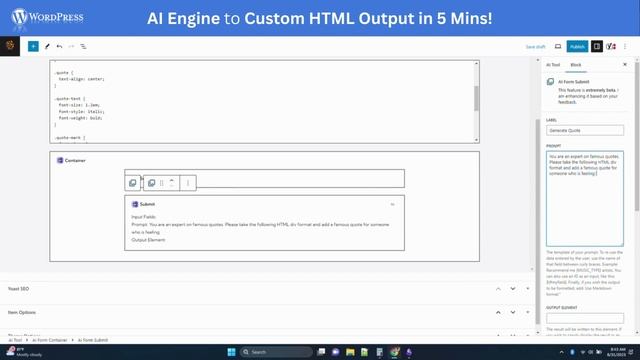Close the settings sidebar with the X

pos(625,64)
